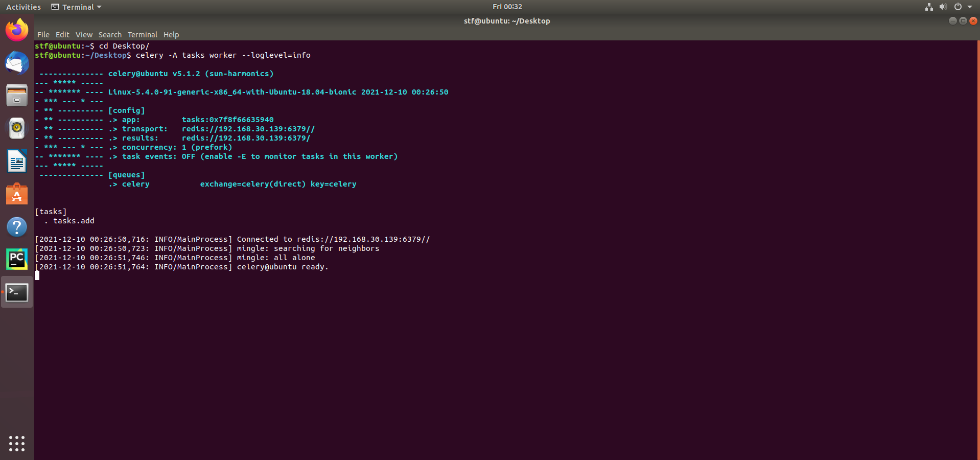Click the terminal window title stf@ubuntu: ~/Desktop
The width and height of the screenshot is (980, 460).
point(507,21)
